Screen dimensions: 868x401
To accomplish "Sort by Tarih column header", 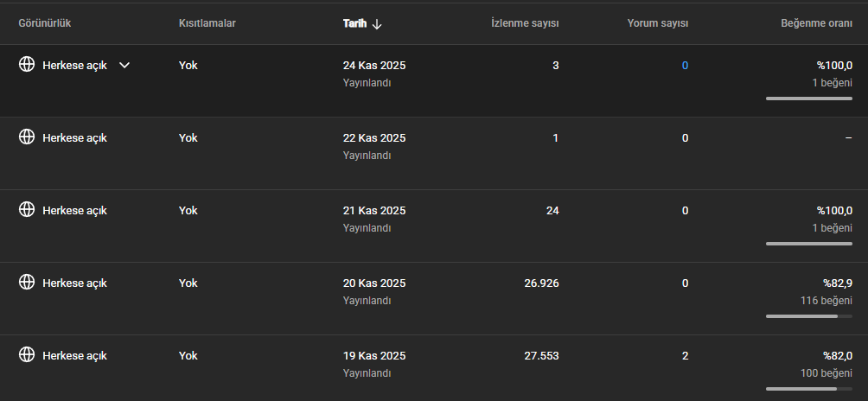I will coord(354,24).
